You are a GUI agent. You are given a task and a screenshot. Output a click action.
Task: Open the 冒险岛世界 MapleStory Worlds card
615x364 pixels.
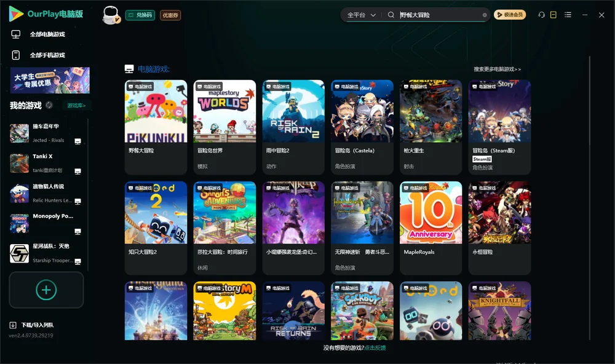point(224,127)
